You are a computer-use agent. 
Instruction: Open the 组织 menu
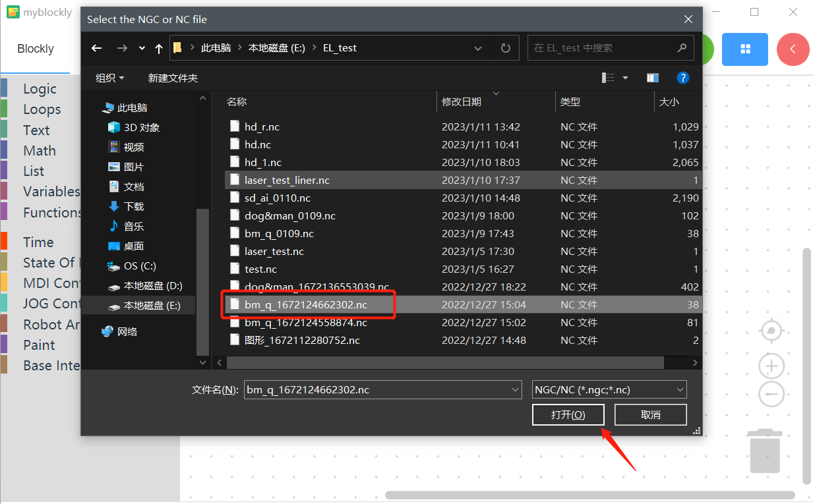coord(110,78)
